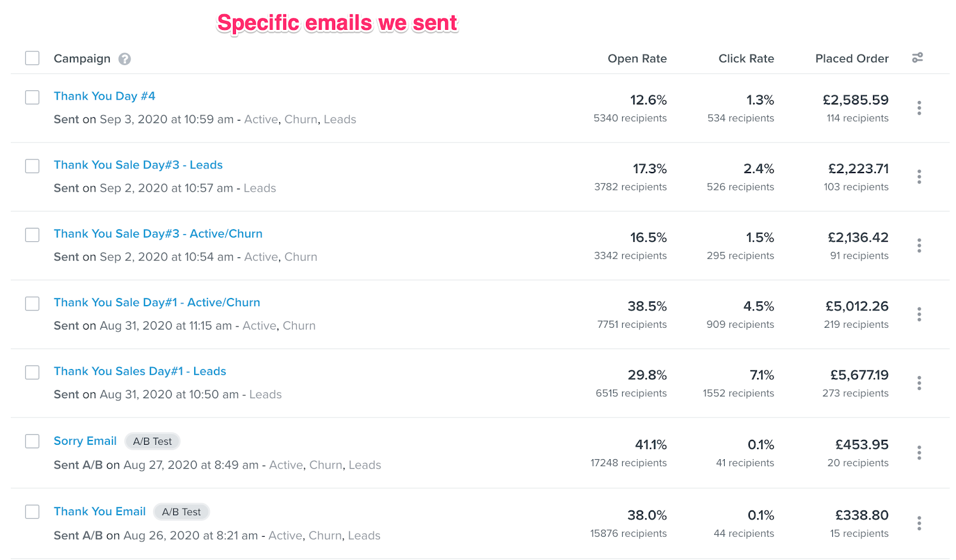Open more options for Thank You Sale Day#1 - Active/Churn
The image size is (956, 560).
coord(919,314)
